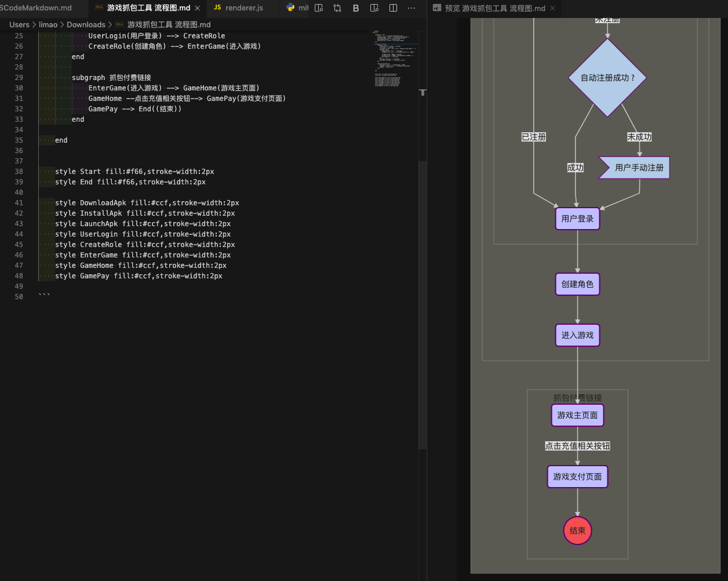Close the 游戏抓包工具 流程图.md editor tab
This screenshot has width=728, height=581.
pyautogui.click(x=198, y=8)
